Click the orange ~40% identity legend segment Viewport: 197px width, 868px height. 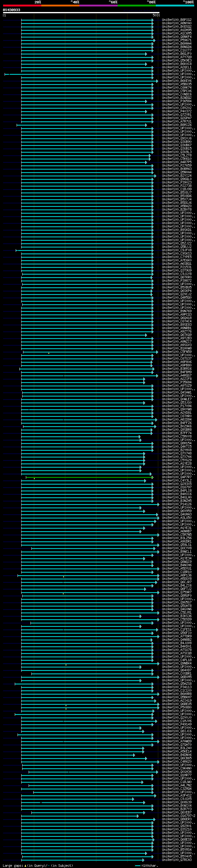60,6
